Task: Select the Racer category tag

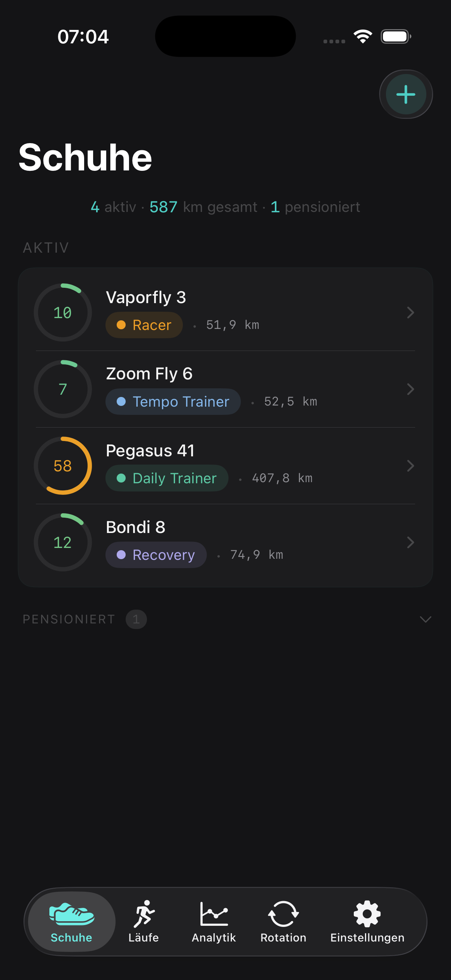Action: pos(144,325)
